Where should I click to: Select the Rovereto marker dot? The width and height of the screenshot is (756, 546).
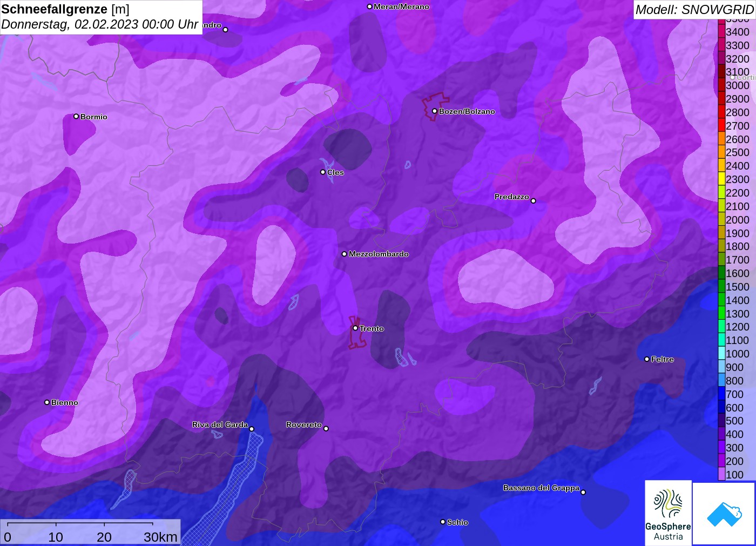326,429
